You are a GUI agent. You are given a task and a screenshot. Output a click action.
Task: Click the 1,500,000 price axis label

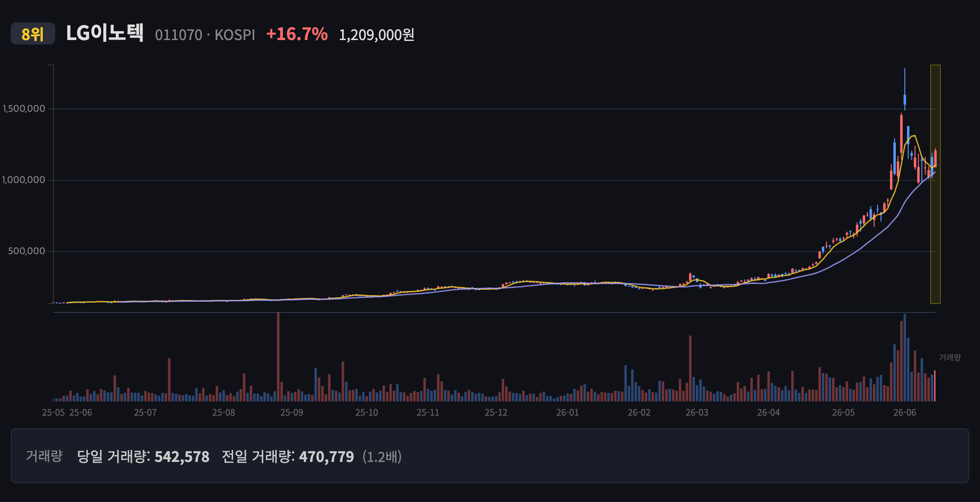(x=24, y=109)
